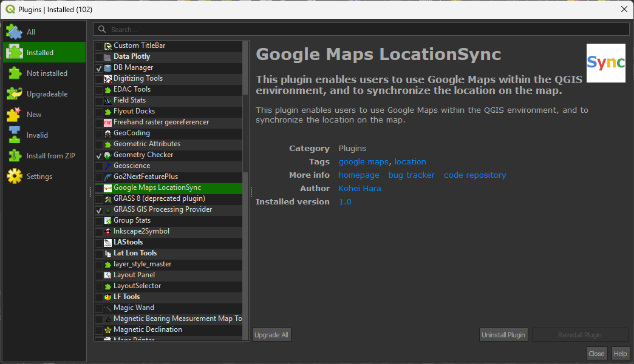Viewport: 634px width, 364px height.
Task: Click the Group Stats plugin icon
Action: 107,221
